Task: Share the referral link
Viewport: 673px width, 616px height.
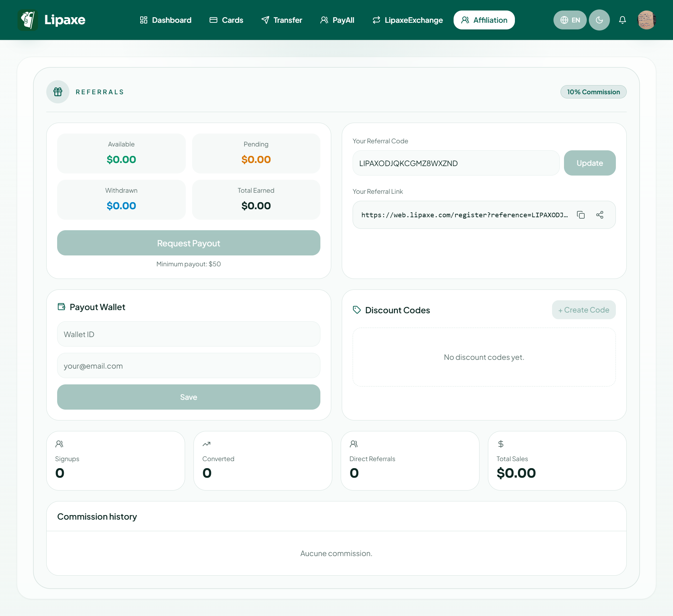Action: [x=600, y=215]
